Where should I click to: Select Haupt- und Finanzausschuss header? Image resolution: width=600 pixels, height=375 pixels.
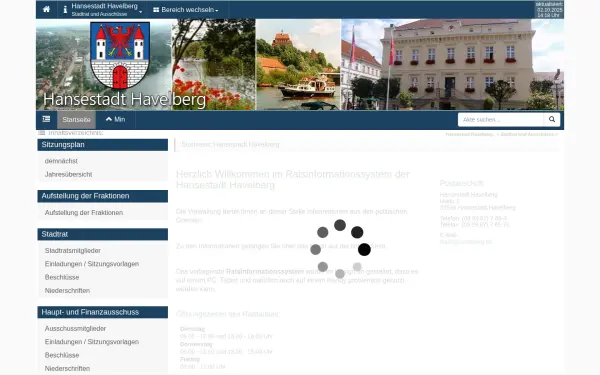(x=103, y=312)
